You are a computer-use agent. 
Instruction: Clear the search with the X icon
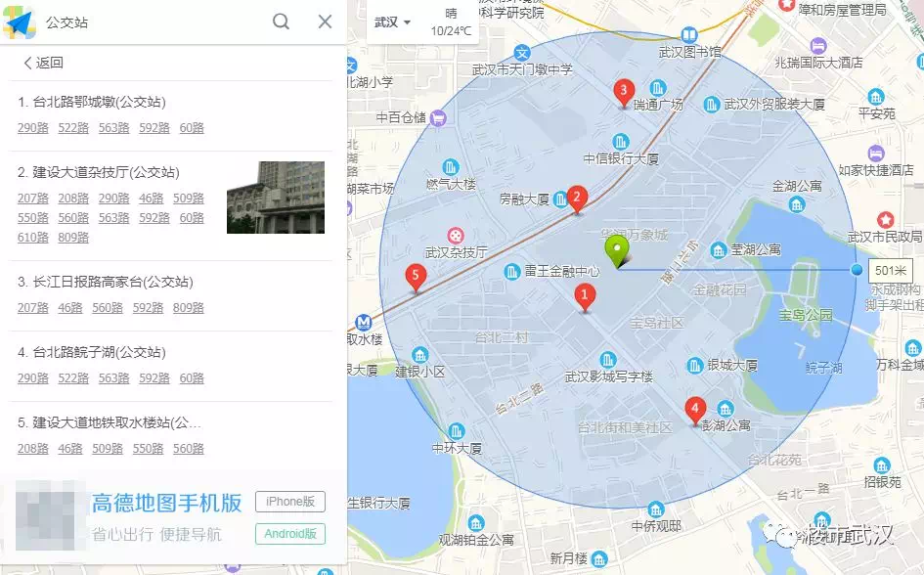coord(325,22)
